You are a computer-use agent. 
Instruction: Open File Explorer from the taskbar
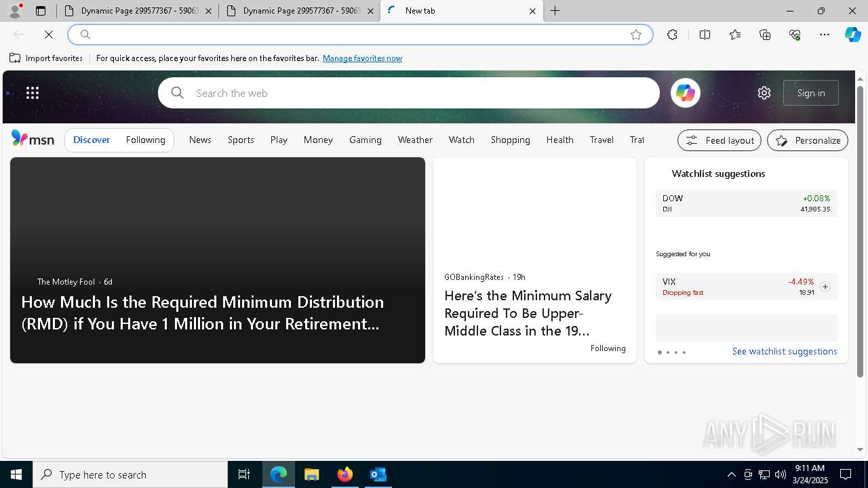tap(311, 474)
